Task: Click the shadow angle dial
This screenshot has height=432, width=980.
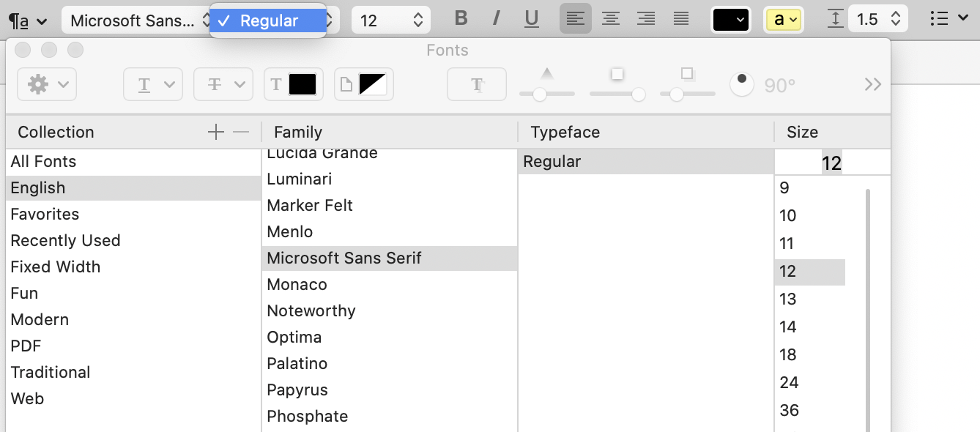Action: click(x=742, y=85)
